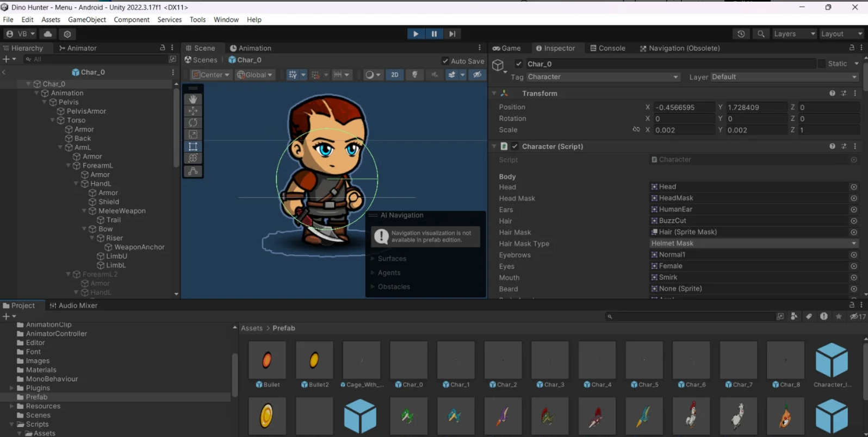This screenshot has height=437, width=868.
Task: Open Layers dropdown in toolbar
Action: (x=794, y=34)
